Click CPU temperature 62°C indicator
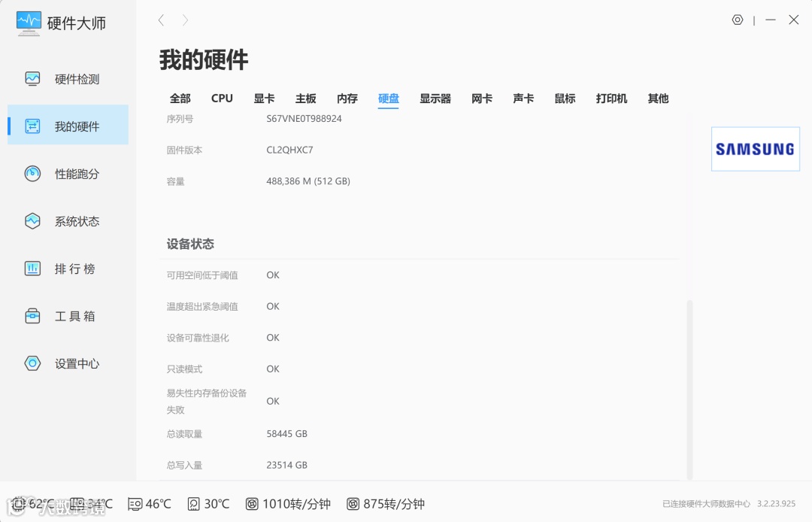 coord(33,504)
